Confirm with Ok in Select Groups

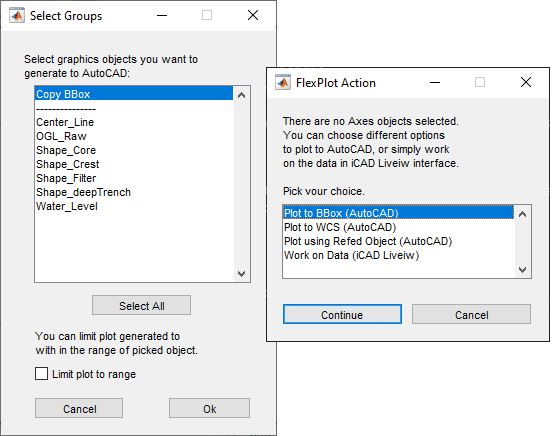(210, 409)
